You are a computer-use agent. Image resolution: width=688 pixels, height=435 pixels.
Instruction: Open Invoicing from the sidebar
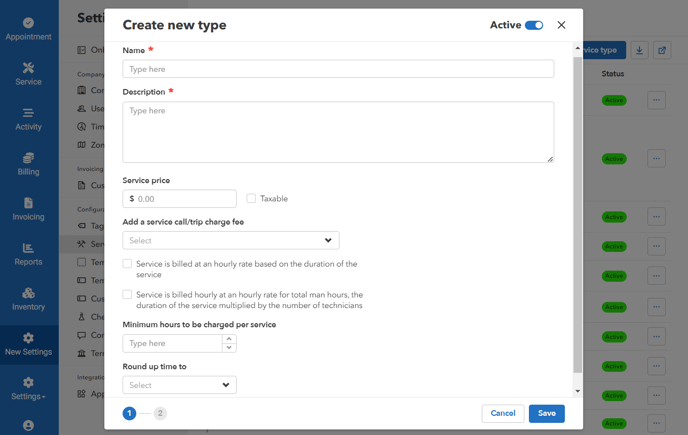click(28, 209)
